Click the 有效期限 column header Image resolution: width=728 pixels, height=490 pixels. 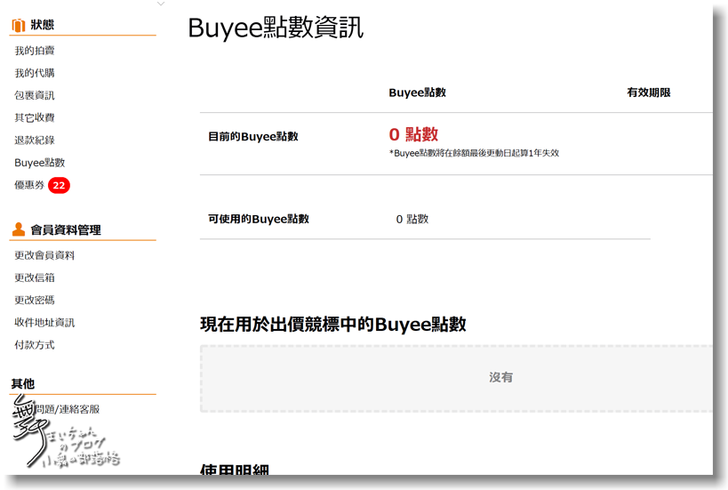649,92
